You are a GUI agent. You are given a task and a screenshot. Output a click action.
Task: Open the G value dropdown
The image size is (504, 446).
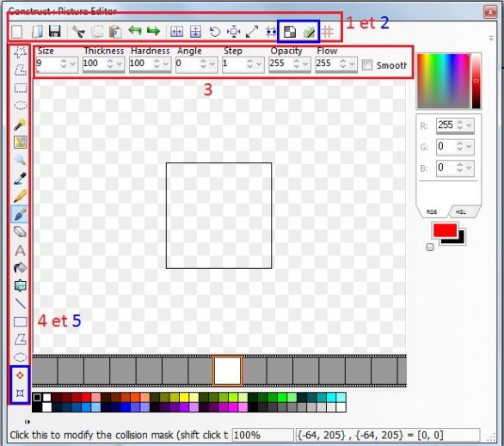pos(469,146)
